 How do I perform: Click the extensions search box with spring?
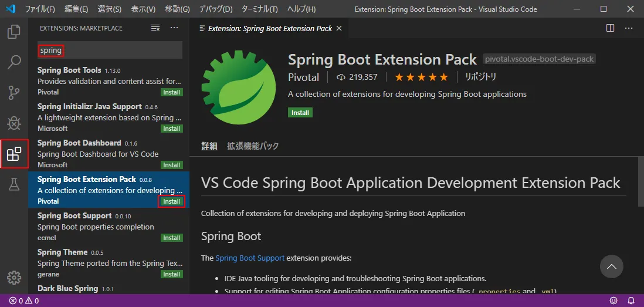(110, 50)
